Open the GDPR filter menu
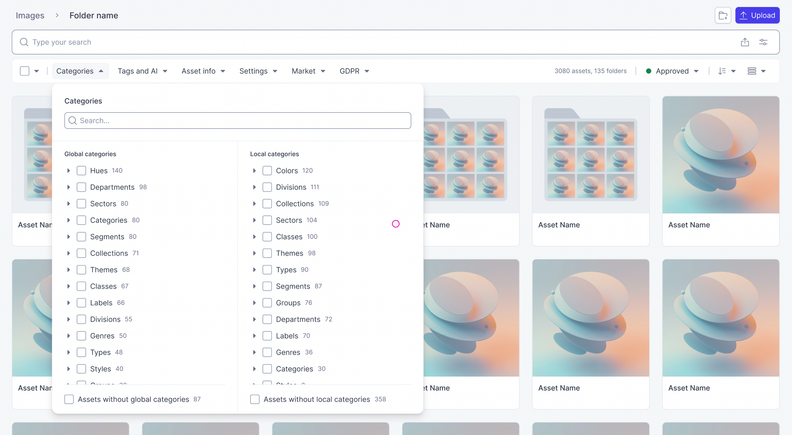 [x=354, y=71]
